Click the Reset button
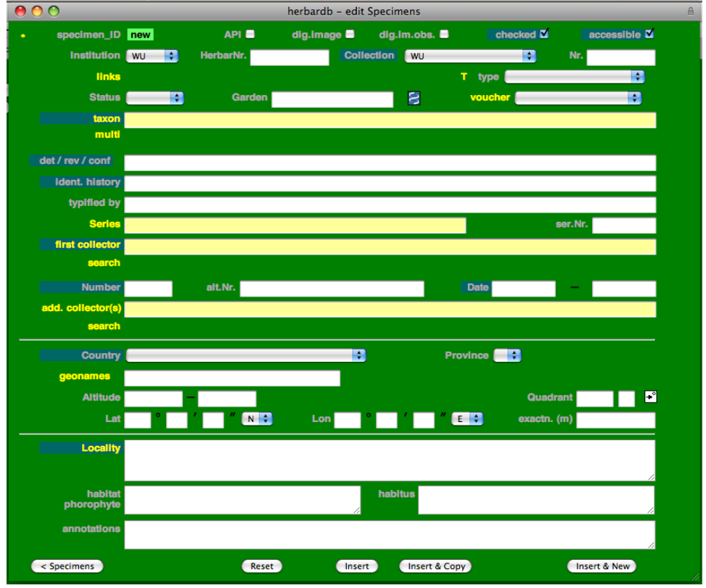Screen dimensions: 706x588 tap(262, 566)
